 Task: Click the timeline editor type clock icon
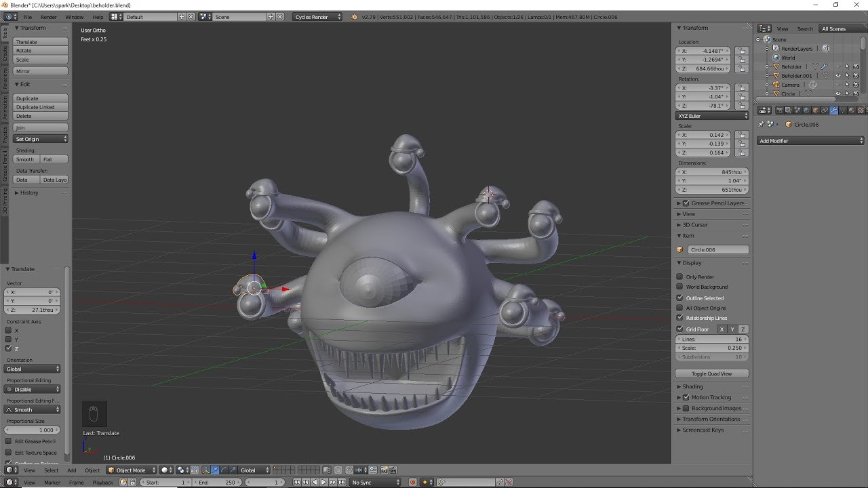pos(9,482)
